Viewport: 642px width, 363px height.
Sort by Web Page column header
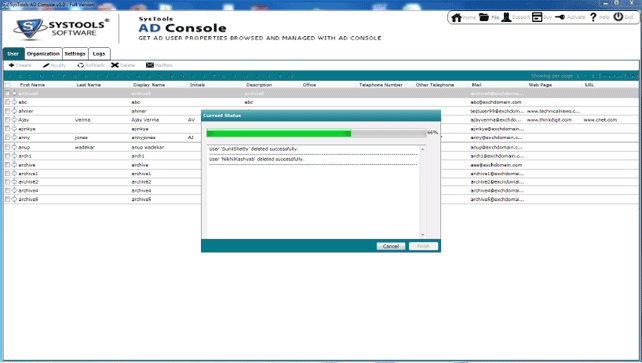[x=540, y=85]
